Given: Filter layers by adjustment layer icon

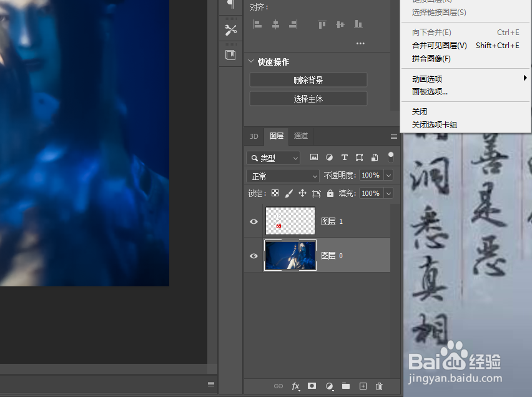Looking at the screenshot, I should click(x=329, y=158).
